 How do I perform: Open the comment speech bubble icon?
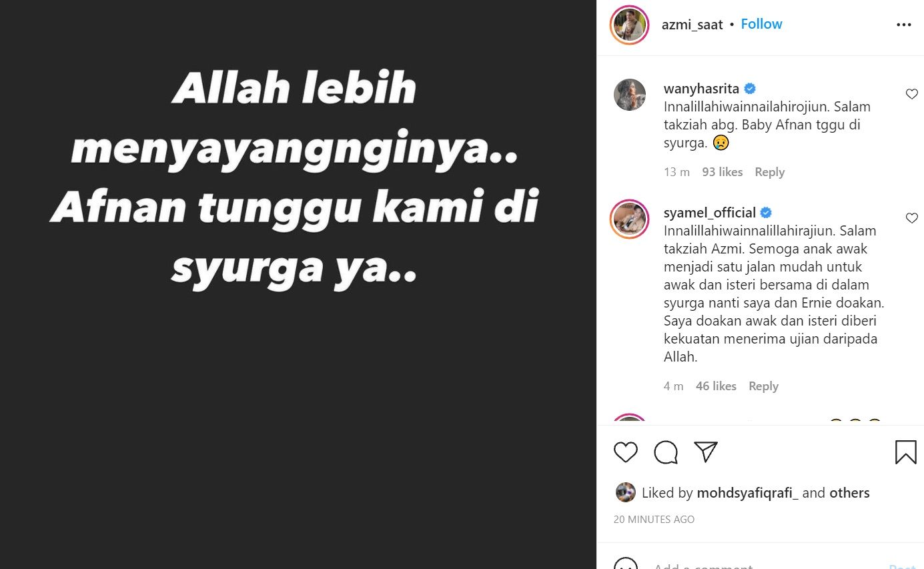pyautogui.click(x=666, y=452)
